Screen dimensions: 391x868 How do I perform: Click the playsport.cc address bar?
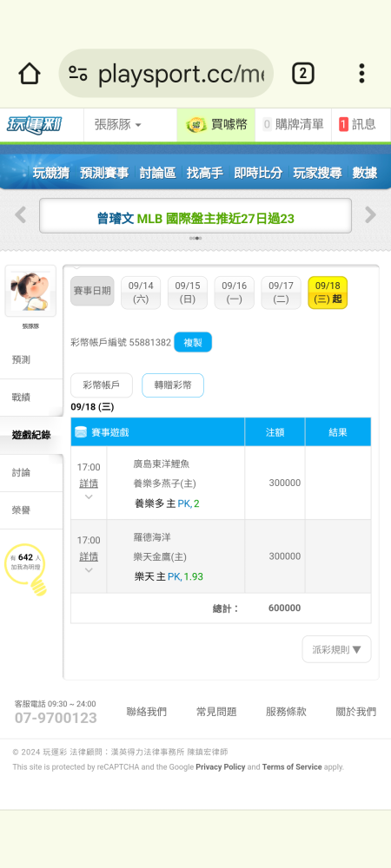point(166,74)
